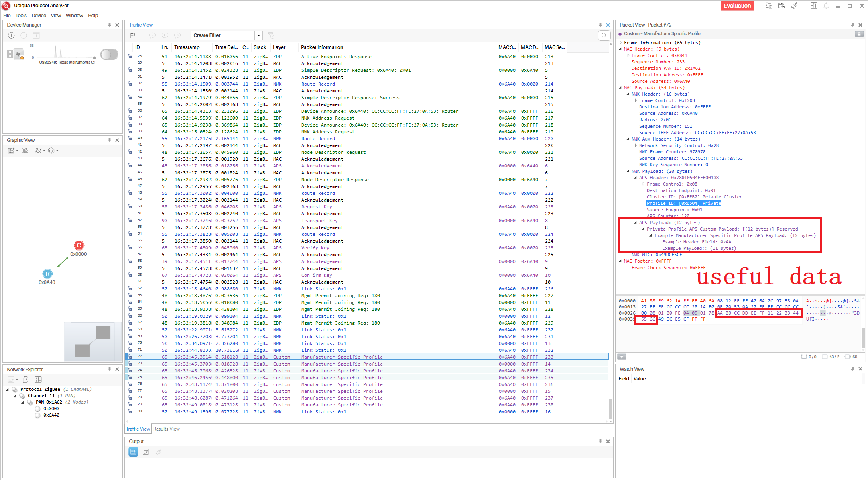The width and height of the screenshot is (868, 480).
Task: Click the Evaluation button
Action: 737,6
